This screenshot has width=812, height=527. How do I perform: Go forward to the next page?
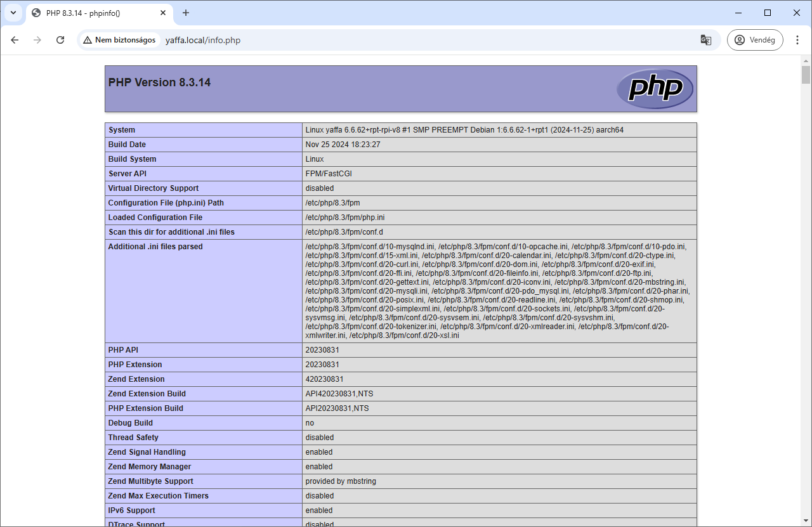[37, 40]
